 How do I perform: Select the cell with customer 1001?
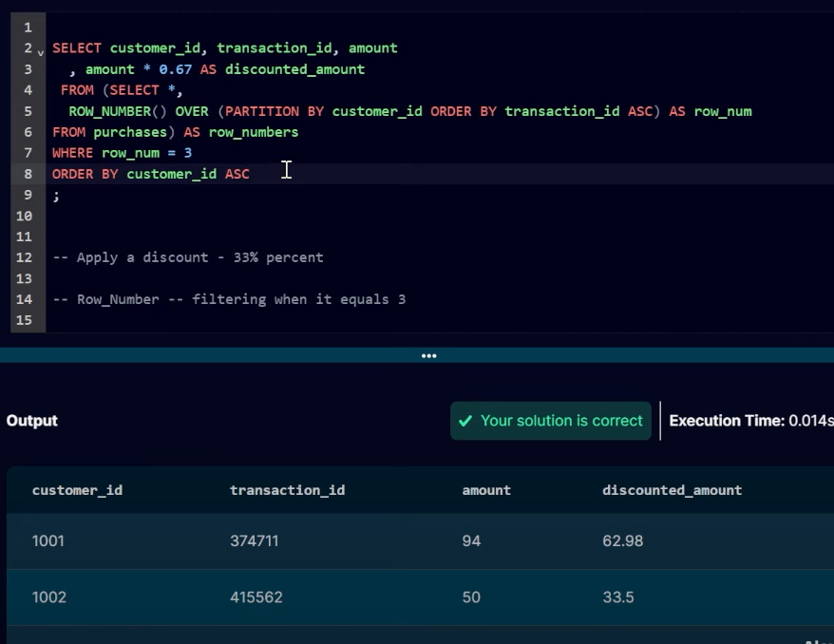click(x=47, y=540)
